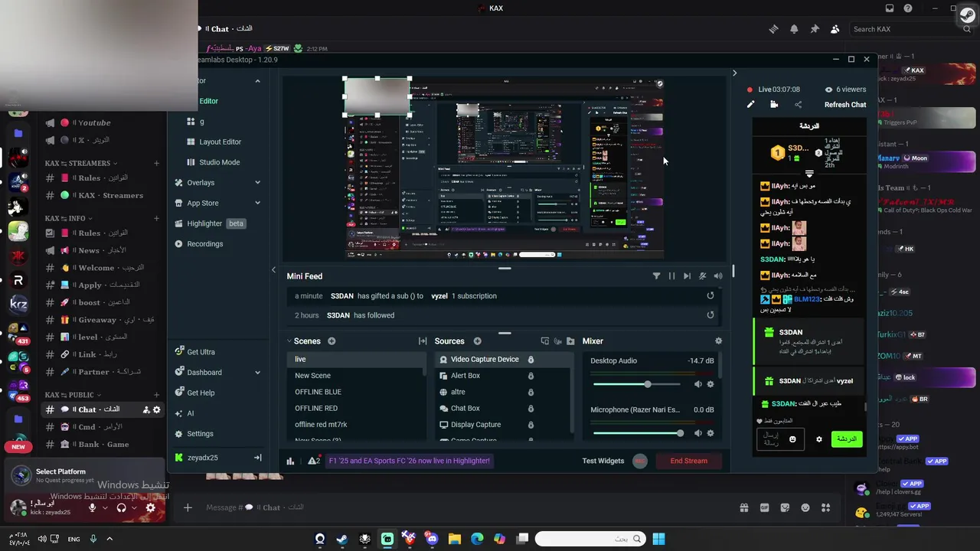Toggle lock on Display Capture source
This screenshot has width=980, height=551.
(x=531, y=425)
